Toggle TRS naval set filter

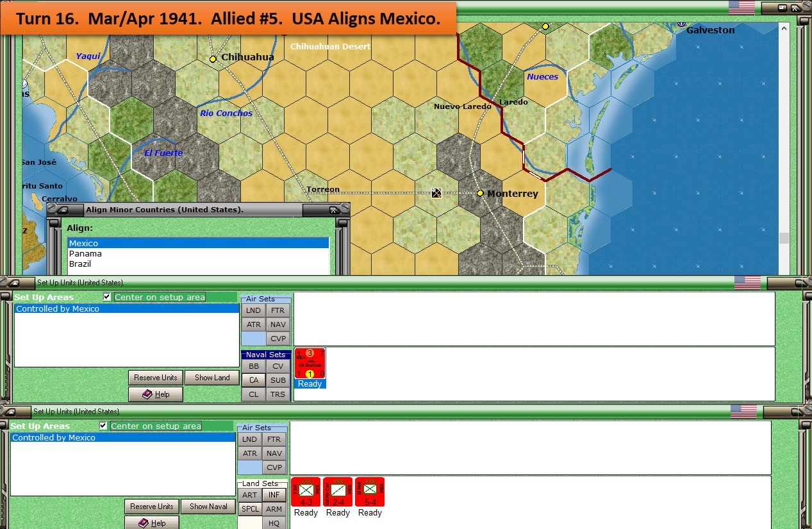pos(278,394)
